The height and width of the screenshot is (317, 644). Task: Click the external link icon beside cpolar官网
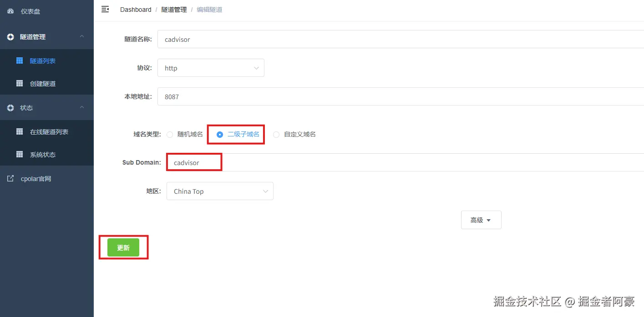(10, 179)
